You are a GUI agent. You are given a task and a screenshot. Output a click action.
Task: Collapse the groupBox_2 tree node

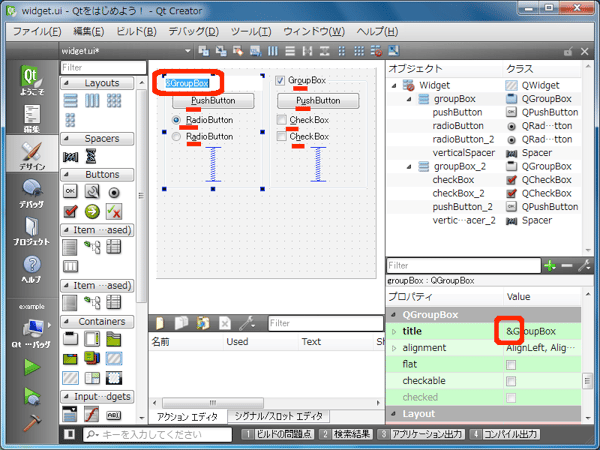pyautogui.click(x=407, y=166)
